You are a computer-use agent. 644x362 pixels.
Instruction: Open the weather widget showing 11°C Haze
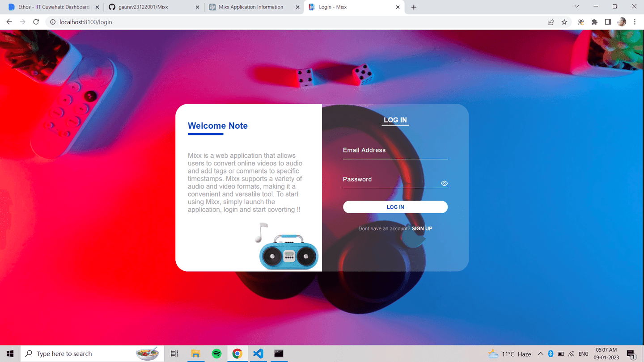(x=510, y=354)
